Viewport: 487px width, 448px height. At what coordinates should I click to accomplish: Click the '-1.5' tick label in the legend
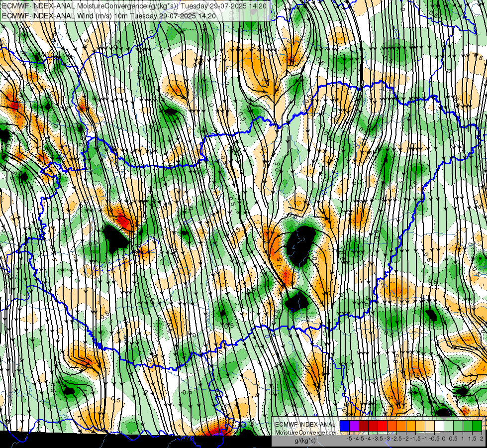(x=415, y=439)
